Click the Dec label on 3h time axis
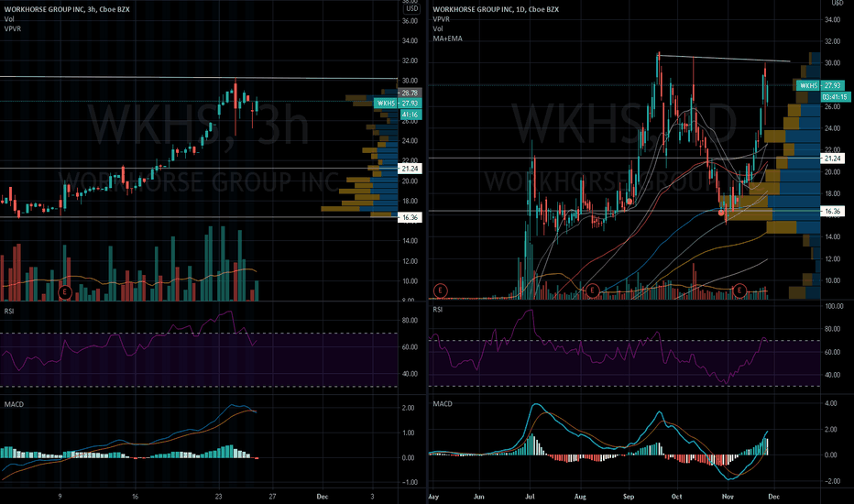This screenshot has height=504, width=854. [323, 497]
